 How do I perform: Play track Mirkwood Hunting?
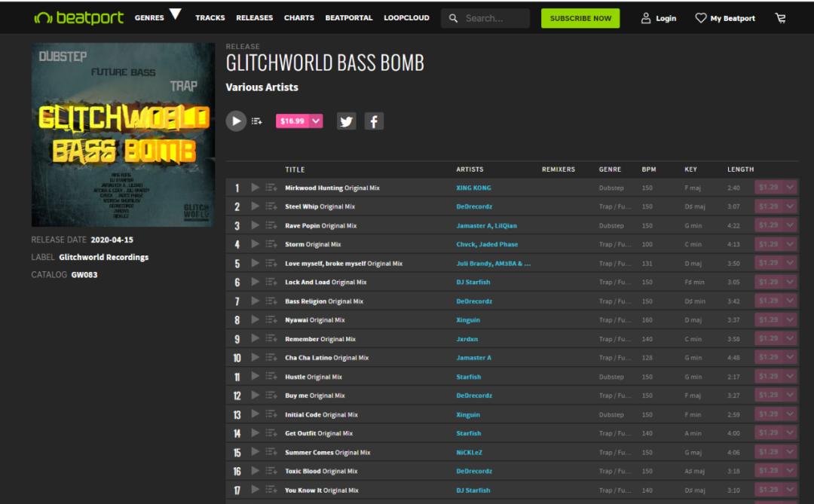[256, 188]
